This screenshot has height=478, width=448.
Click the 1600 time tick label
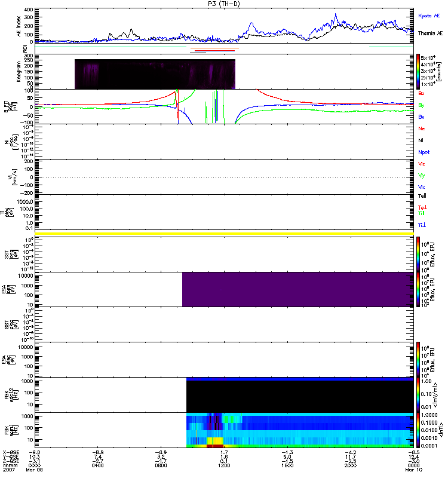(287, 465)
